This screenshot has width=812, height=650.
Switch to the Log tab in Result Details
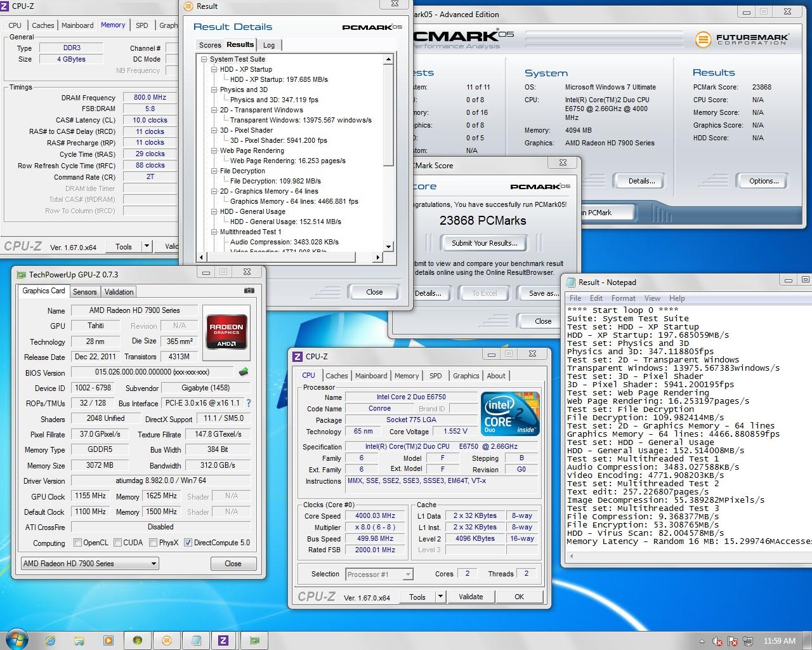point(269,45)
